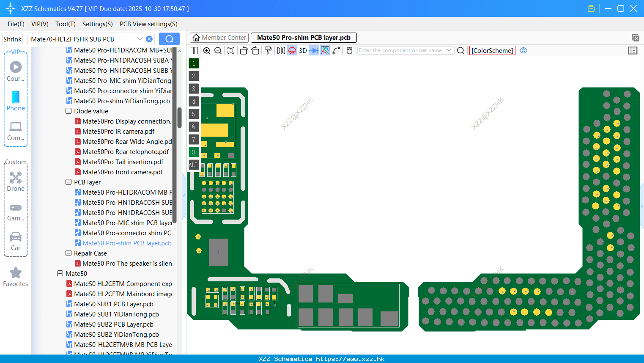The width and height of the screenshot is (644, 363).
Task: Open Mate50Pro Tail insertion.pdf
Action: click(x=123, y=162)
